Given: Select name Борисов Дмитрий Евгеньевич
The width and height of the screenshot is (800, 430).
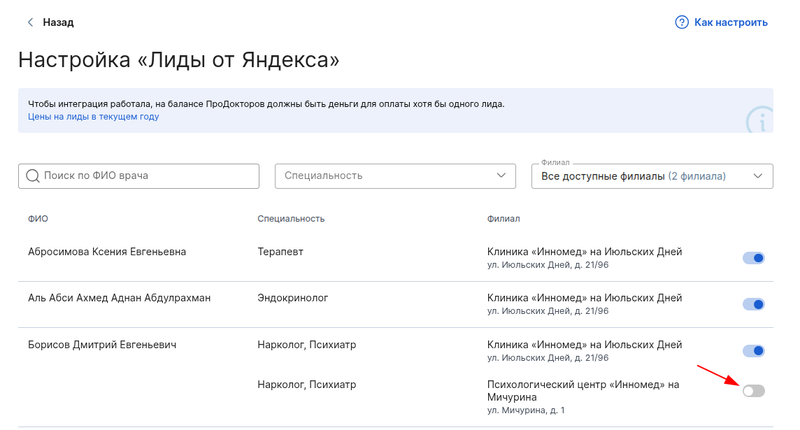Looking at the screenshot, I should [x=102, y=345].
